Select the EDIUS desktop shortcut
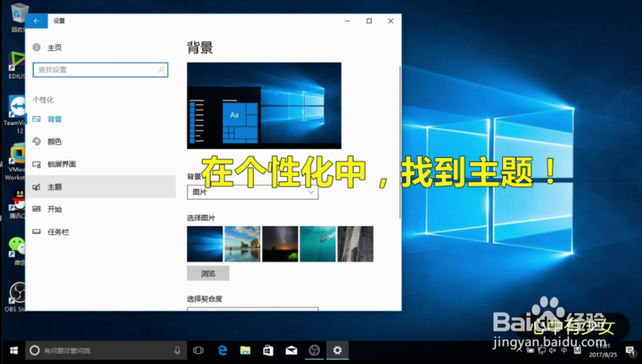 click(x=17, y=65)
